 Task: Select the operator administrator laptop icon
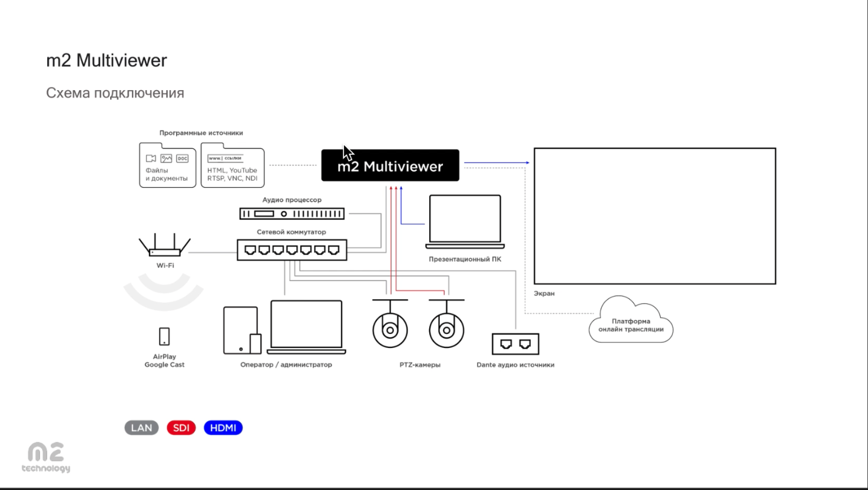306,327
